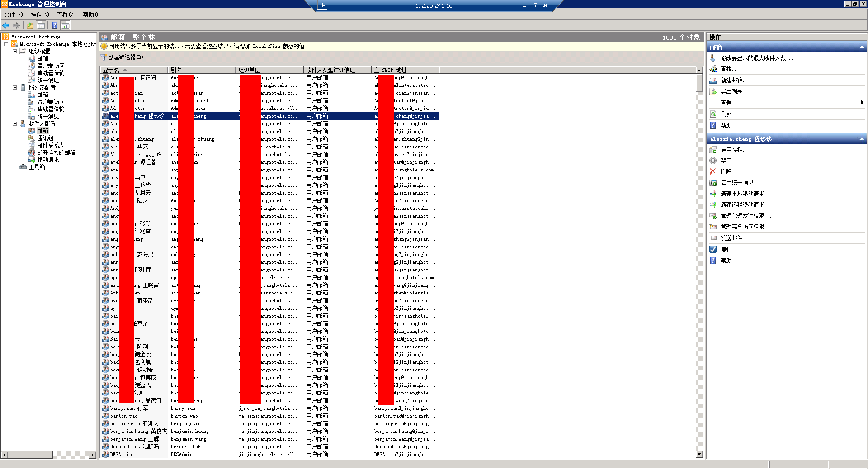Click the Help question-mark toolbar icon
Viewport: 868px width, 470px height.
click(x=54, y=25)
